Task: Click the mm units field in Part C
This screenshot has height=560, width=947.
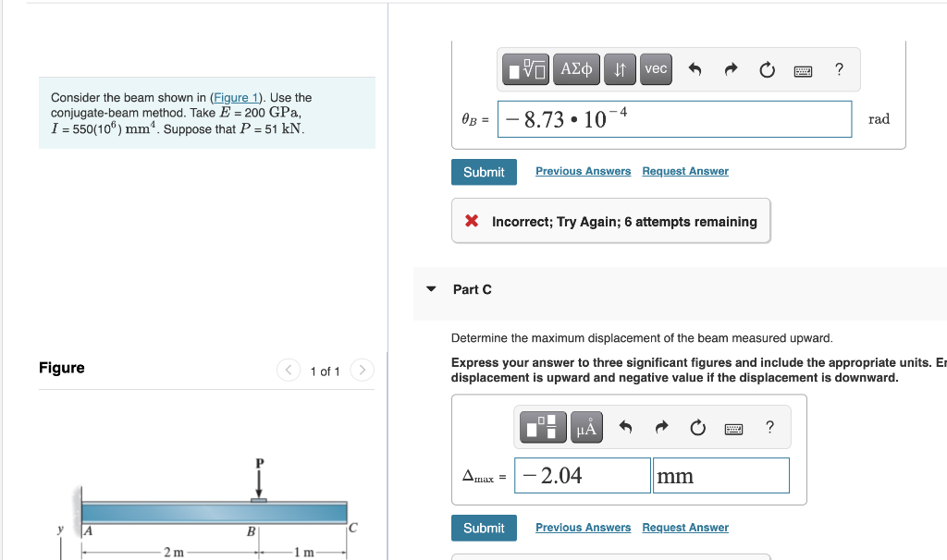Action: 721,475
